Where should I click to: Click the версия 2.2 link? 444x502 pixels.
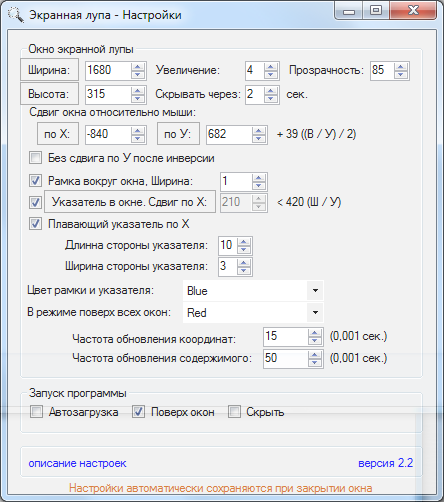[x=386, y=463]
